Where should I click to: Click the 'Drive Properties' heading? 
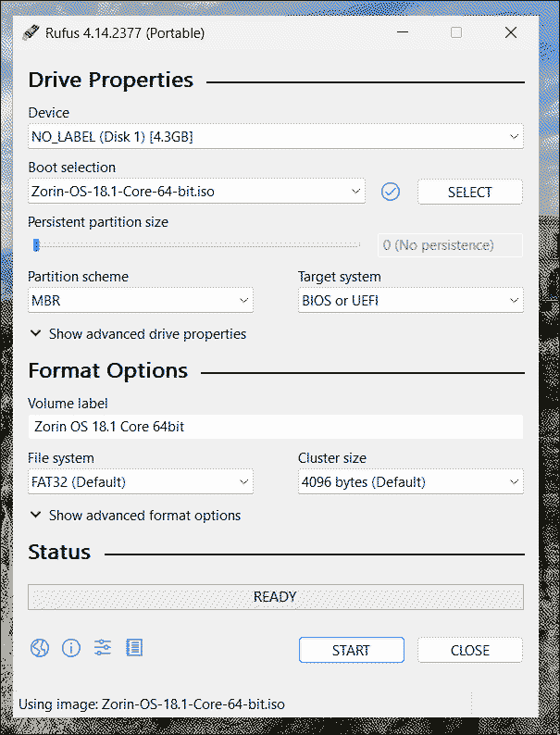pos(110,80)
